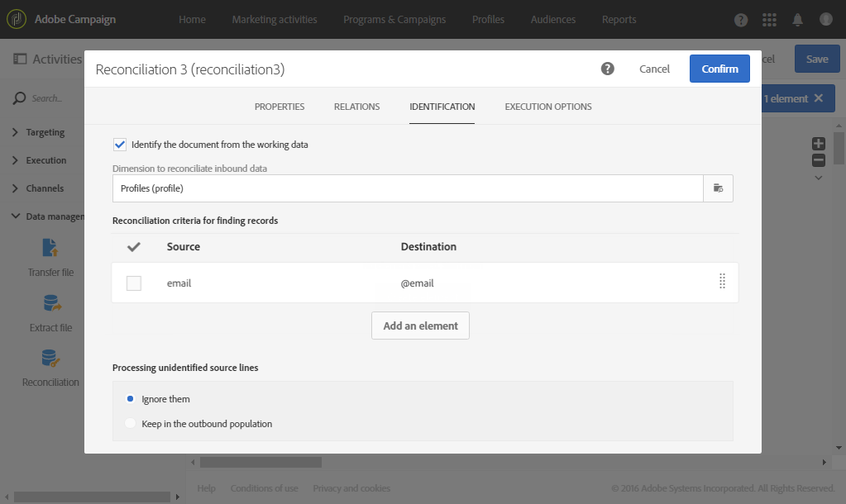Toggle the Activities panel icon
The image size is (846, 504).
[20, 59]
